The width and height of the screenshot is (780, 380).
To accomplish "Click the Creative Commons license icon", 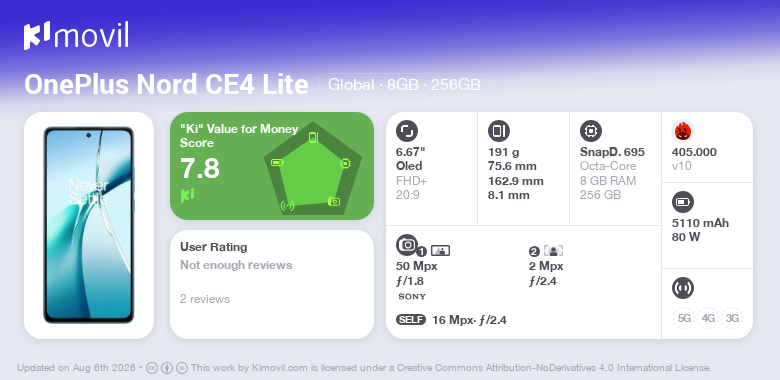I will tap(152, 368).
